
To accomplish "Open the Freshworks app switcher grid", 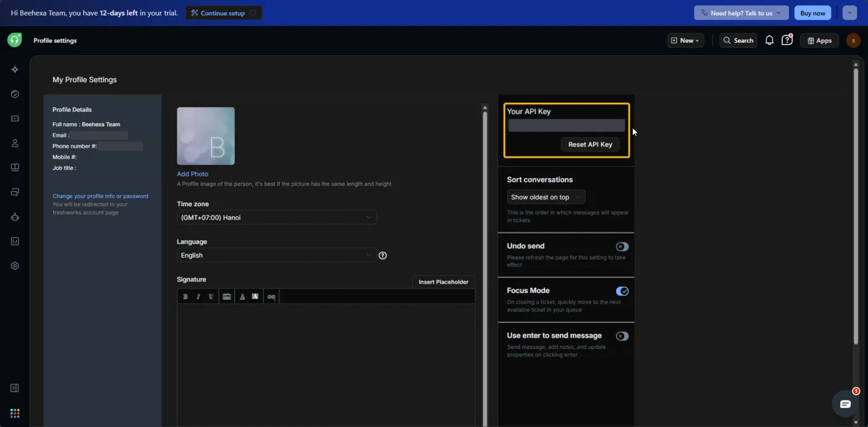I will coord(15,413).
